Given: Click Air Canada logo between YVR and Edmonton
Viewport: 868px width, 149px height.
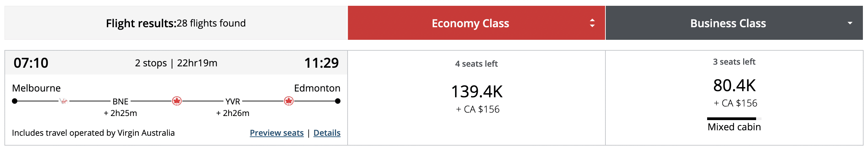Looking at the screenshot, I should (x=289, y=101).
